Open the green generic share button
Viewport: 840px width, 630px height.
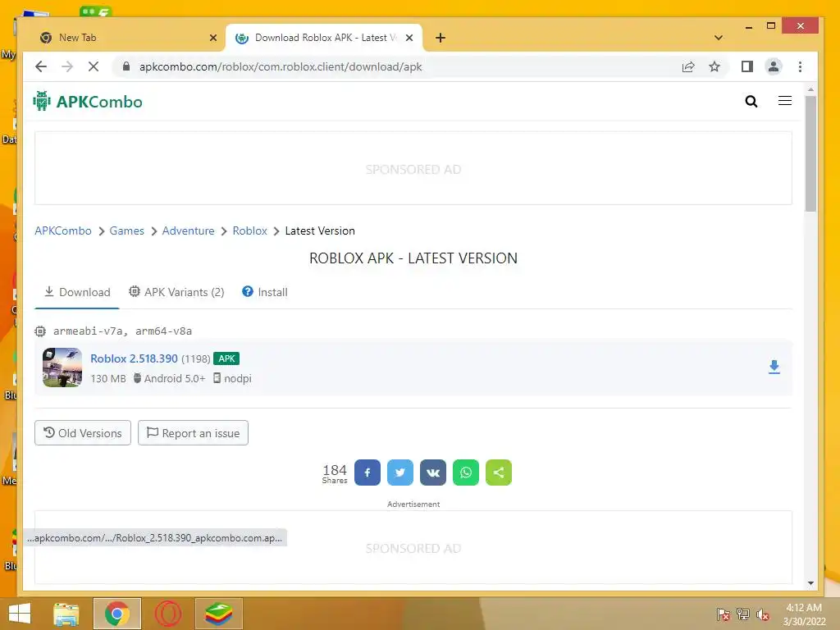[x=499, y=472]
